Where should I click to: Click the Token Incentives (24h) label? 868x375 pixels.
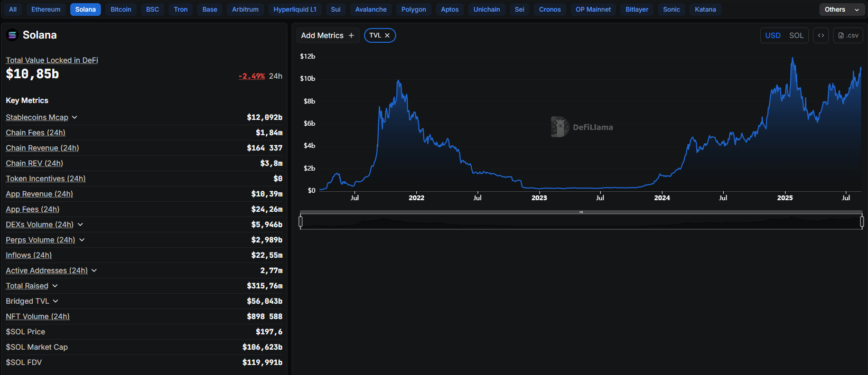tap(45, 179)
